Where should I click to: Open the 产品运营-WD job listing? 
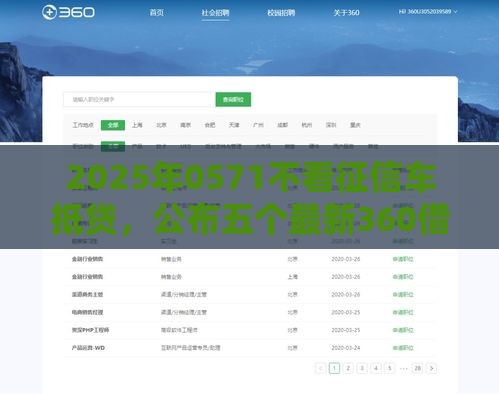pos(88,348)
